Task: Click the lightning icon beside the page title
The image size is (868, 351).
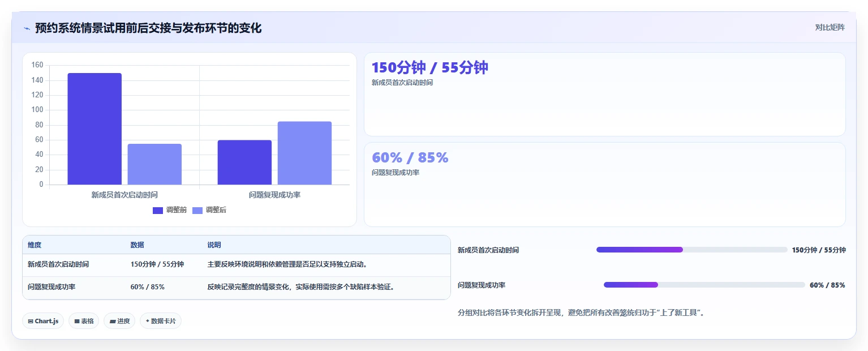Action: (x=27, y=28)
